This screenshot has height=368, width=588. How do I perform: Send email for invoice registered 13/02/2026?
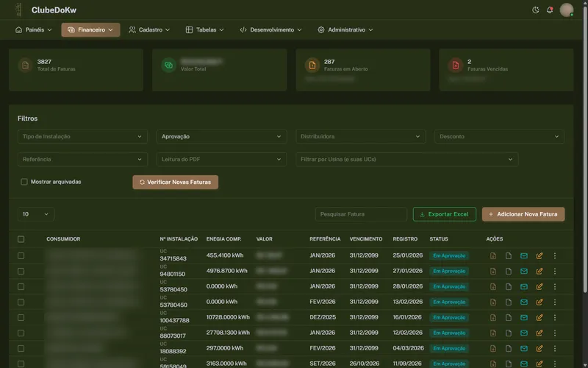524,302
